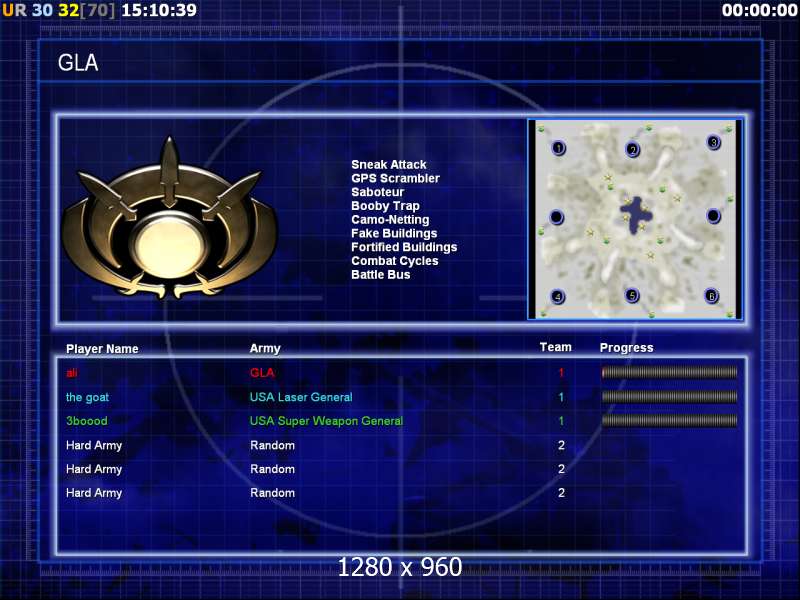800x600 pixels.
Task: Click the 'GPS Scrambler' ability text
Action: click(395, 179)
